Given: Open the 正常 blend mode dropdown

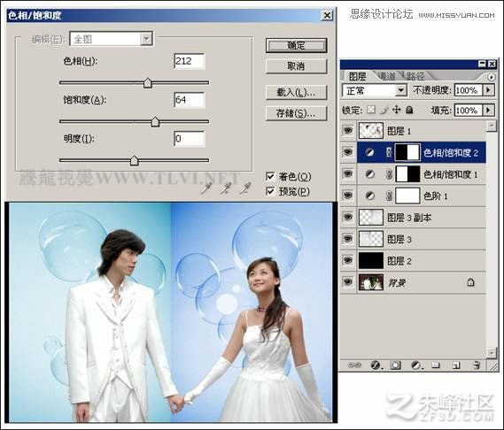Looking at the screenshot, I should [400, 90].
